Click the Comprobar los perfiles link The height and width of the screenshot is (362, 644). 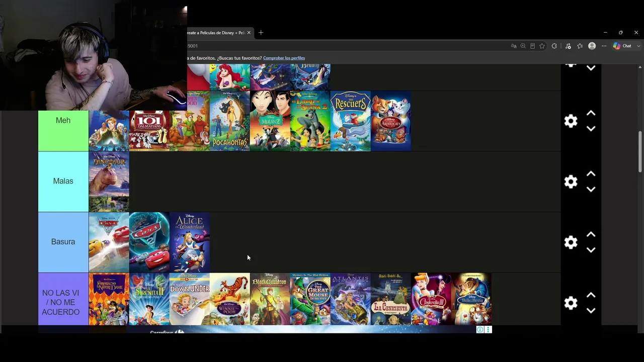284,58
